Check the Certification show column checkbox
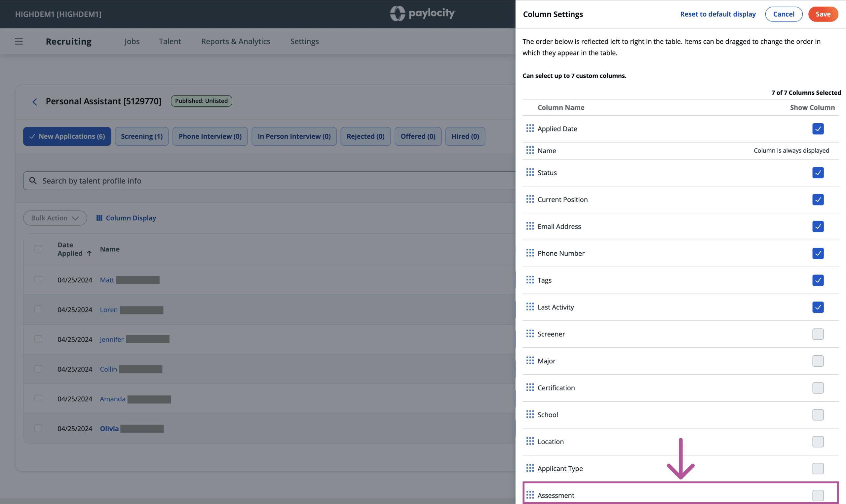This screenshot has width=846, height=504. pyautogui.click(x=818, y=387)
